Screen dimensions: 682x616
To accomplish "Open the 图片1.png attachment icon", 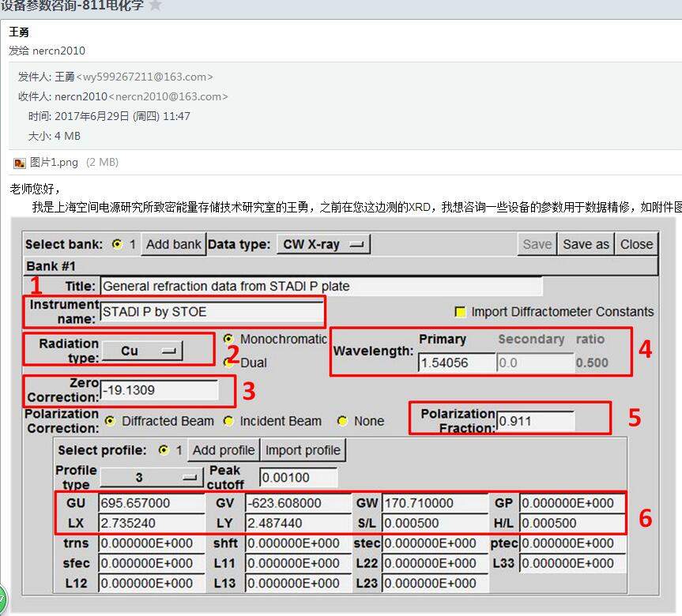I will click(x=20, y=163).
